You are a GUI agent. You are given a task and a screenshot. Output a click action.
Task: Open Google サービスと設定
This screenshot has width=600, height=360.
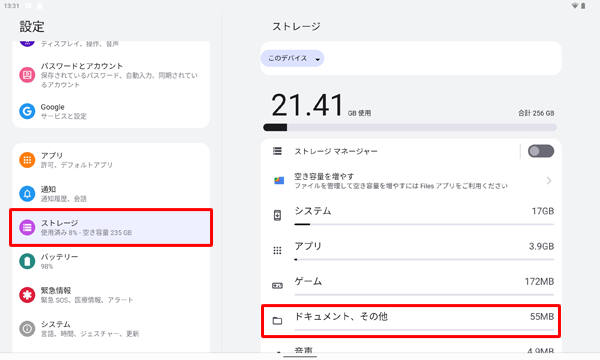[111, 111]
